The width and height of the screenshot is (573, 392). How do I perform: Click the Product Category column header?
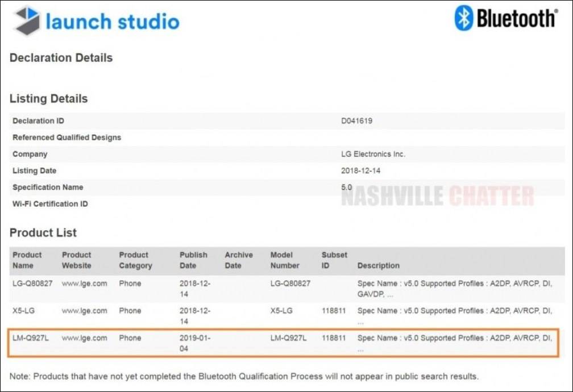point(135,260)
